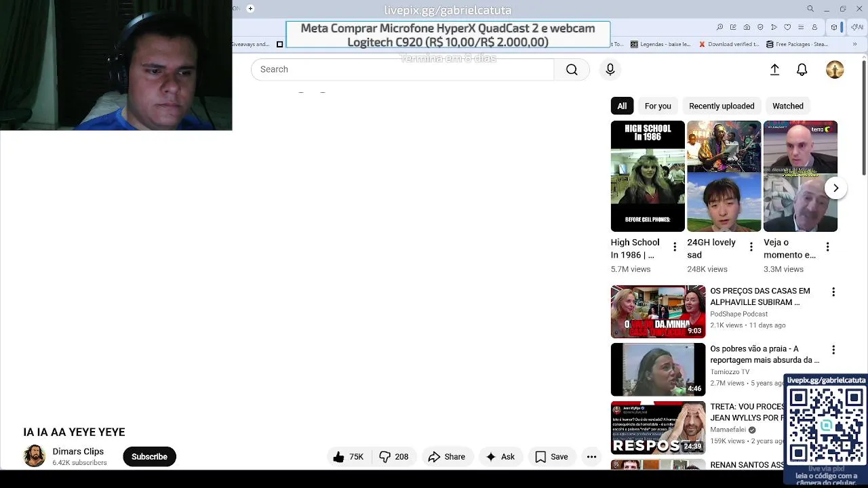This screenshot has height=488, width=868.
Task: Click the 'Mamaefalei' channel name
Action: click(728, 430)
